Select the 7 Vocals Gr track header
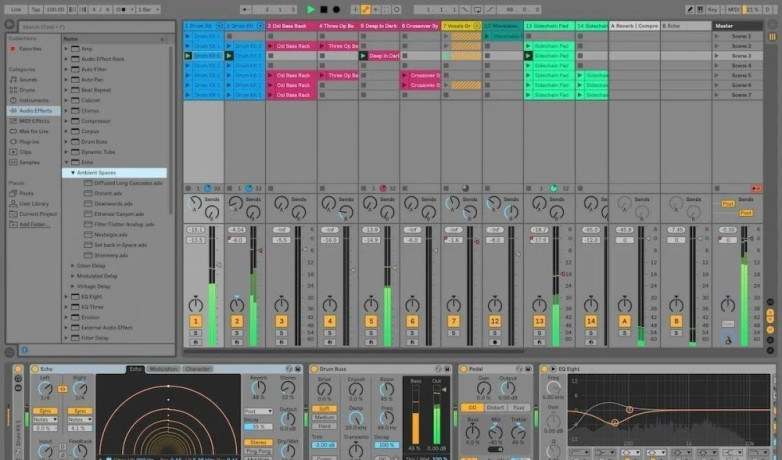Image resolution: width=782 pixels, height=460 pixels. (461, 25)
